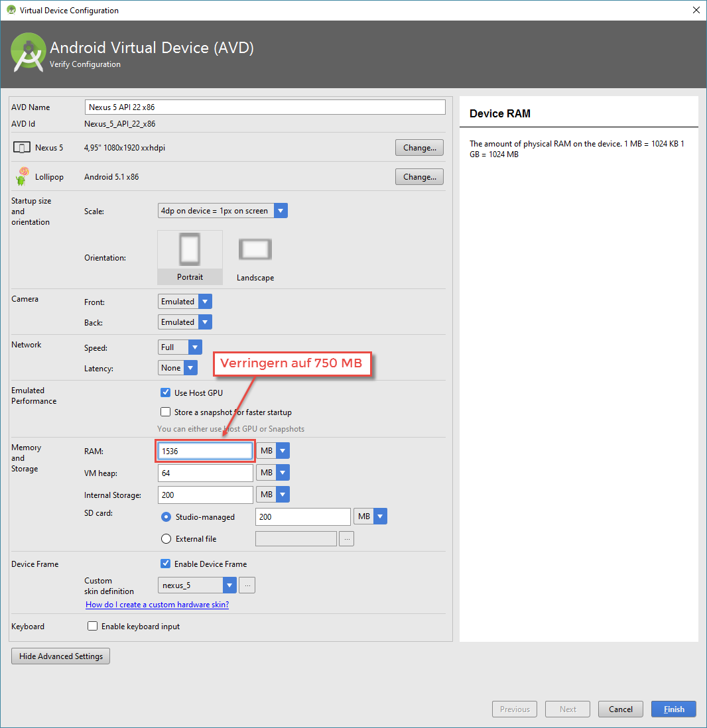This screenshot has width=707, height=728.
Task: Click Change button for Lollipop system image
Action: click(419, 177)
